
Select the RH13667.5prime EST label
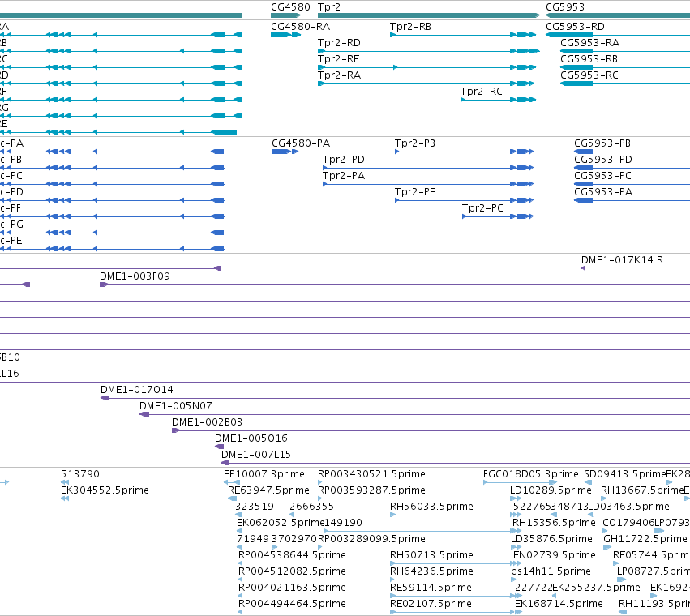(642, 490)
